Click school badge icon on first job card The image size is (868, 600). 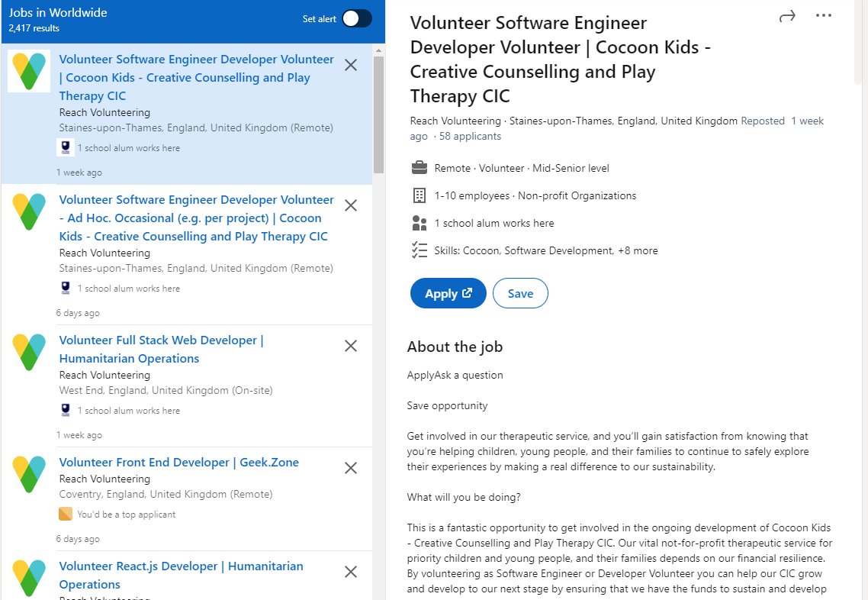point(66,147)
